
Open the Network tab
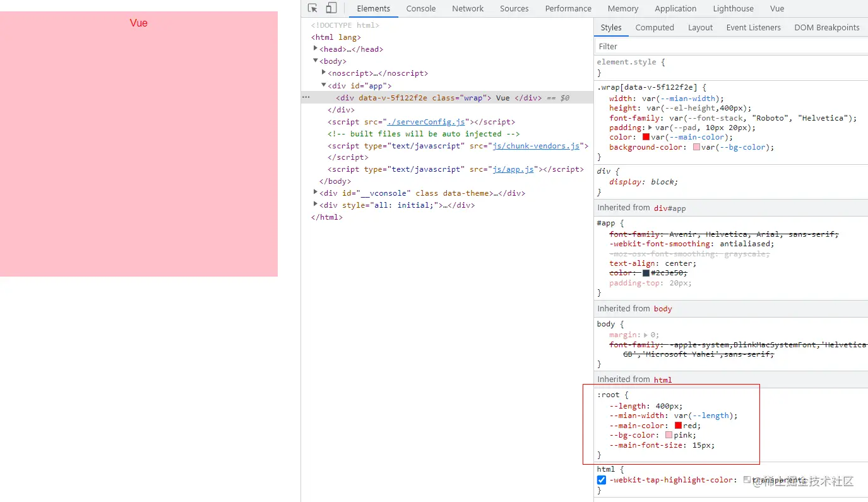pos(468,9)
